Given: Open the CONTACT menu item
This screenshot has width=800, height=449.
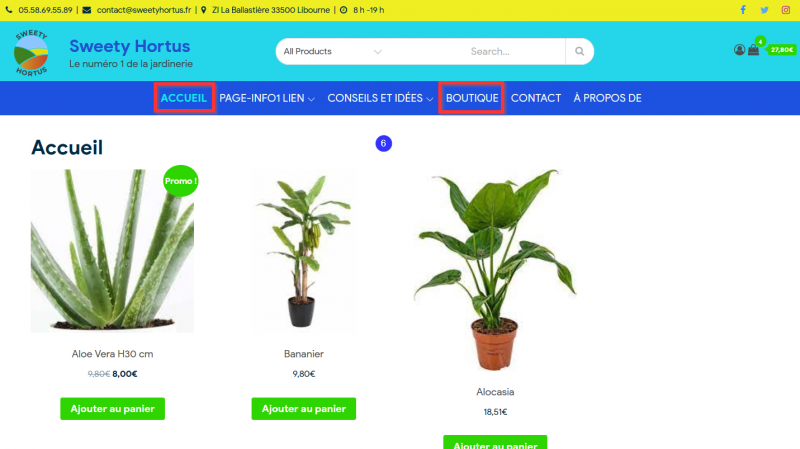Looking at the screenshot, I should (x=536, y=98).
